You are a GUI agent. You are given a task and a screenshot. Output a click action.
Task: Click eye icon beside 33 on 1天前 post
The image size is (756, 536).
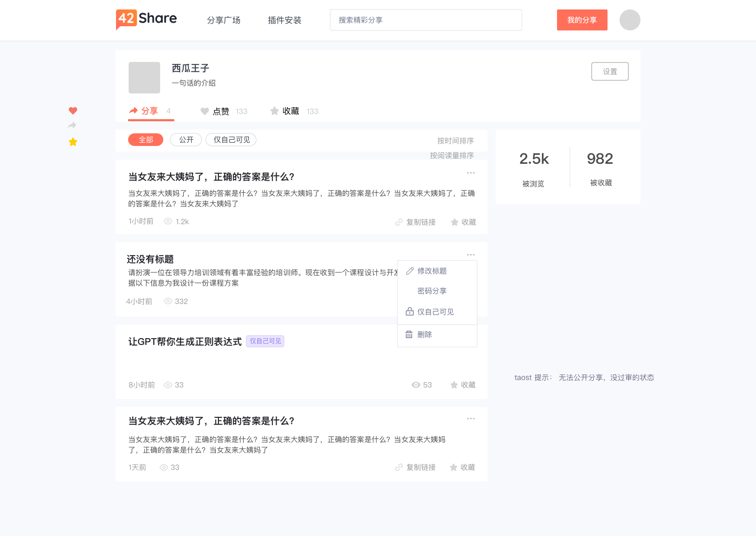[164, 467]
